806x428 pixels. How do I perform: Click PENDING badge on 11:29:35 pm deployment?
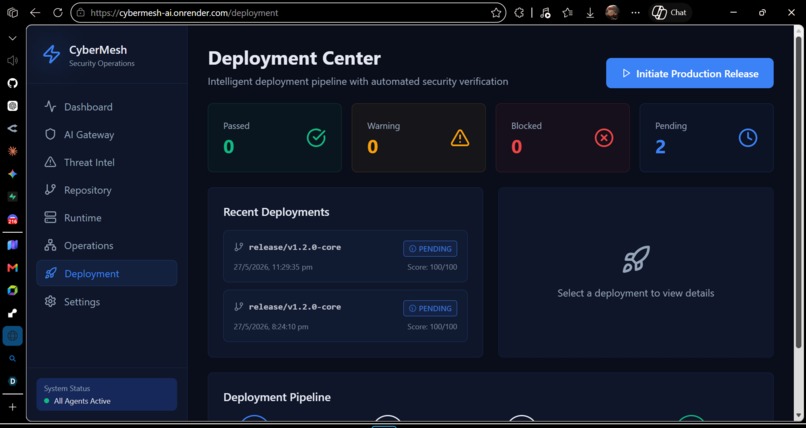430,249
